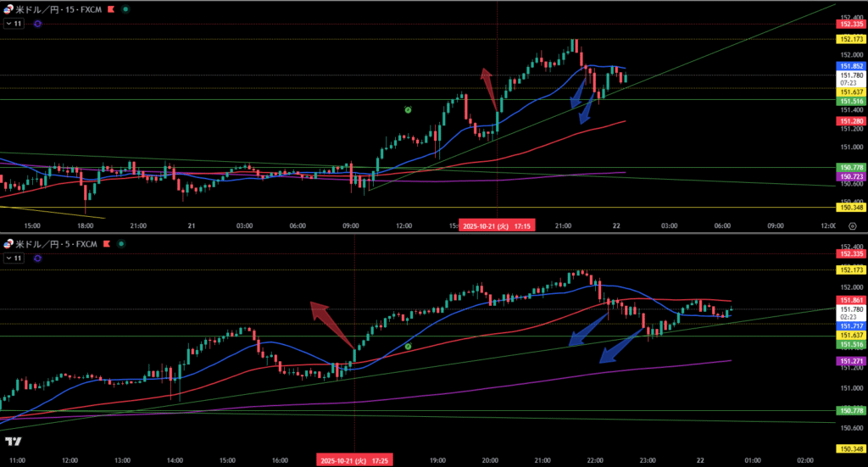Click the red flag icon on the 15-minute chart

pyautogui.click(x=113, y=8)
